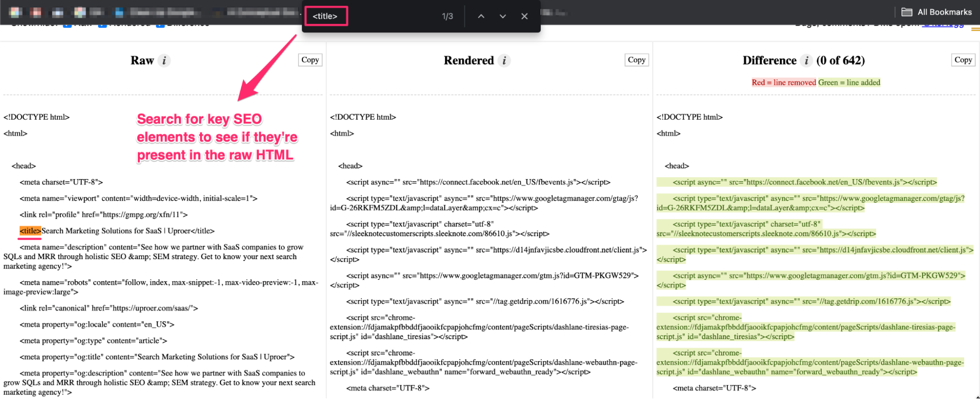The image size is (980, 399).
Task: Copy the Rendered HTML column
Action: click(636, 60)
